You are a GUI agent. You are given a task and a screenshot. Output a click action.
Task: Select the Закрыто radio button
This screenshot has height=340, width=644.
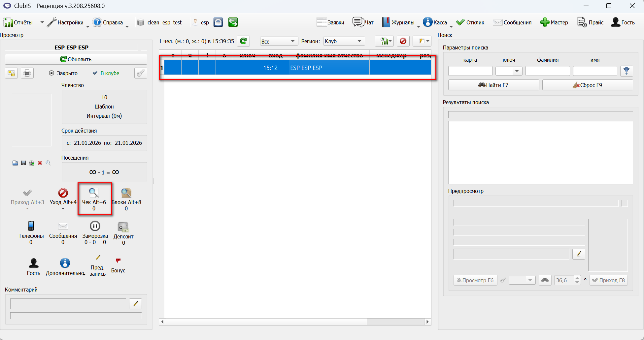tap(51, 73)
